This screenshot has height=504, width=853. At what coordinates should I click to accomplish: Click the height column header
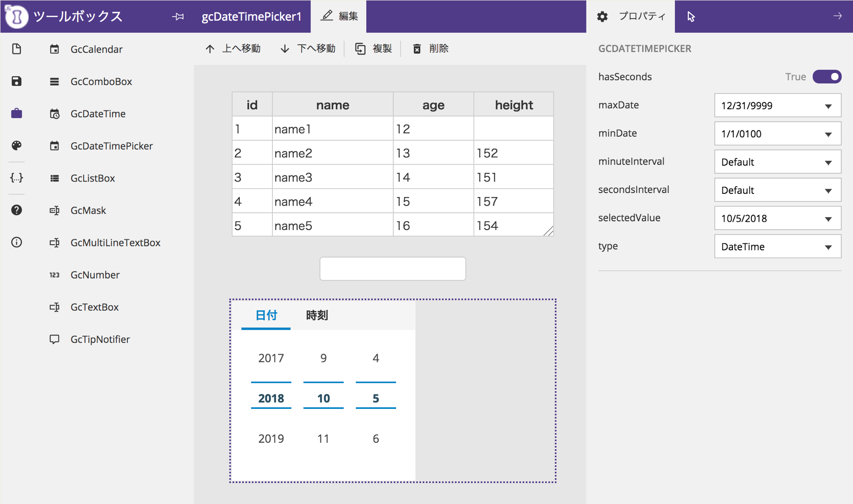514,105
